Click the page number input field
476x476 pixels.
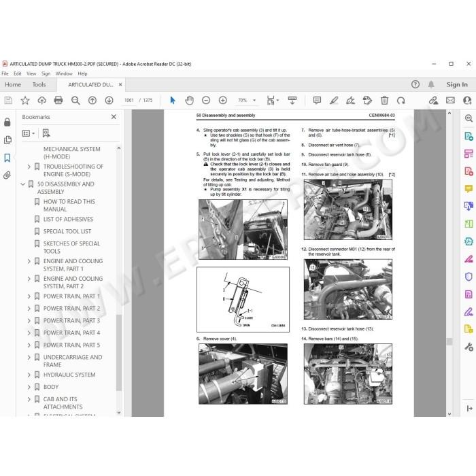(x=129, y=100)
